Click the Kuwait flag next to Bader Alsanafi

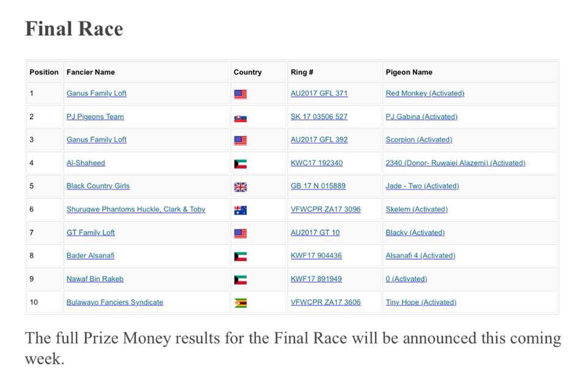(x=240, y=257)
